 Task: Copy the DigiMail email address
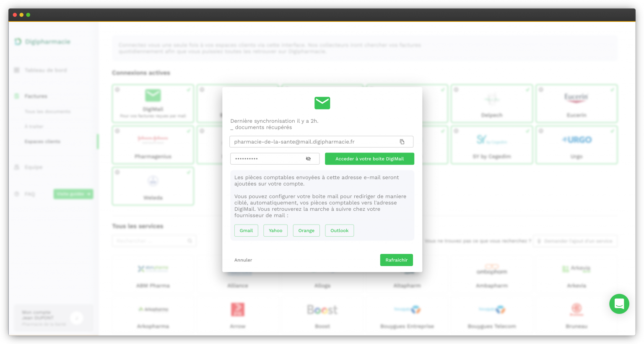click(x=402, y=142)
